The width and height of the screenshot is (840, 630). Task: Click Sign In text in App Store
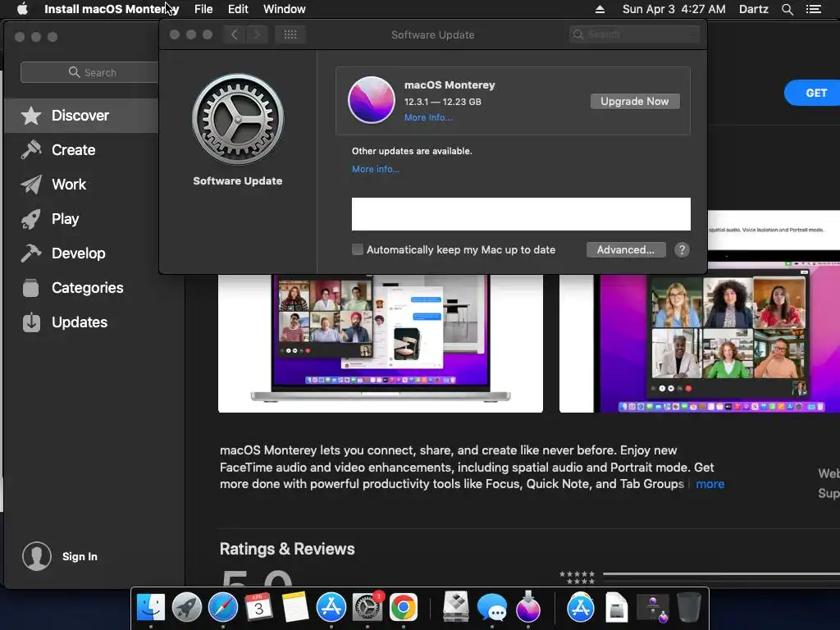pos(80,557)
